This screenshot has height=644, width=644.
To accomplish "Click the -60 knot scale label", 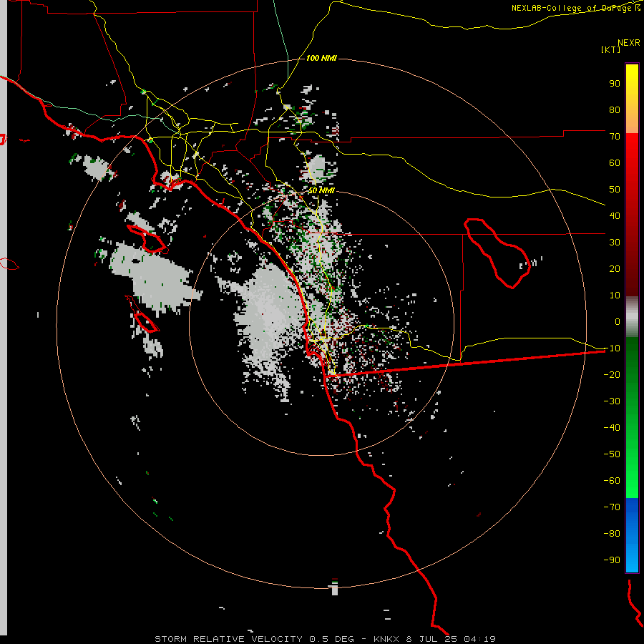I will click(x=612, y=481).
